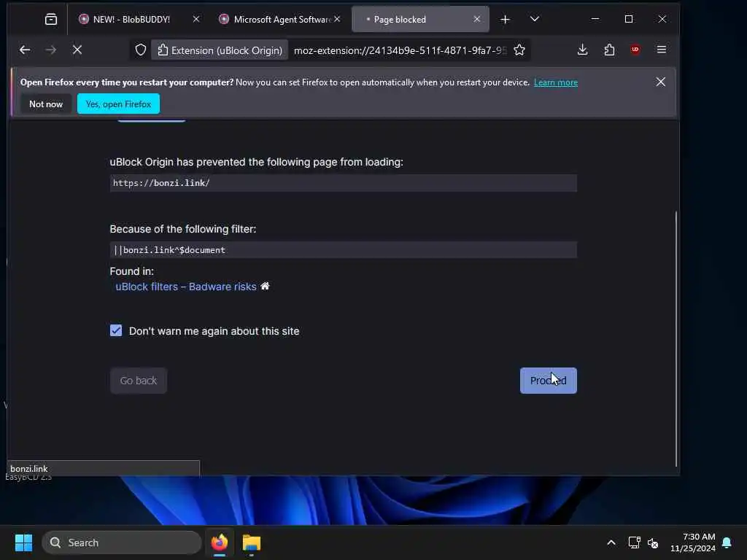This screenshot has width=747, height=560.
Task: Close the Page blocked tab
Action: pos(477,19)
